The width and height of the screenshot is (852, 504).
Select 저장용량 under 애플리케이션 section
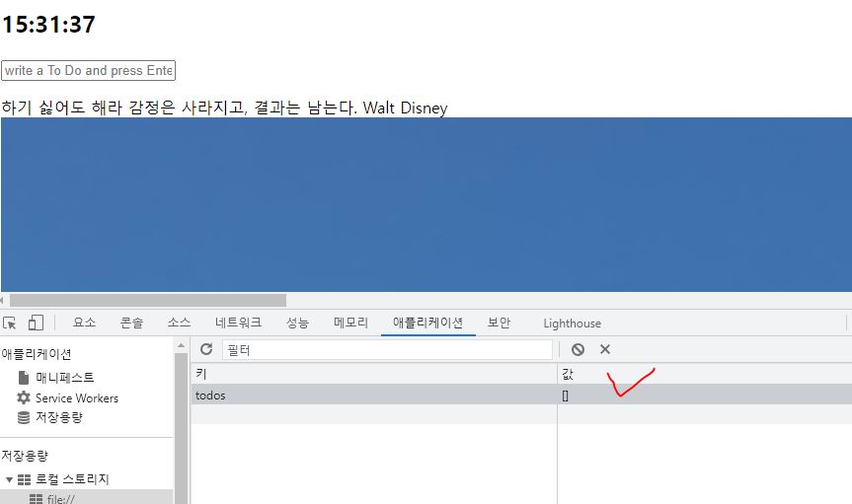coord(59,417)
